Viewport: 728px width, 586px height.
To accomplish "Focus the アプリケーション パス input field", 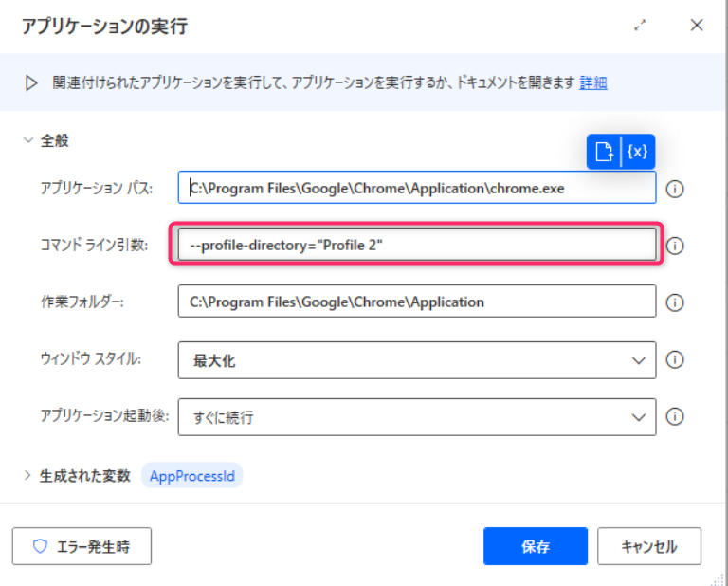I will pyautogui.click(x=417, y=188).
